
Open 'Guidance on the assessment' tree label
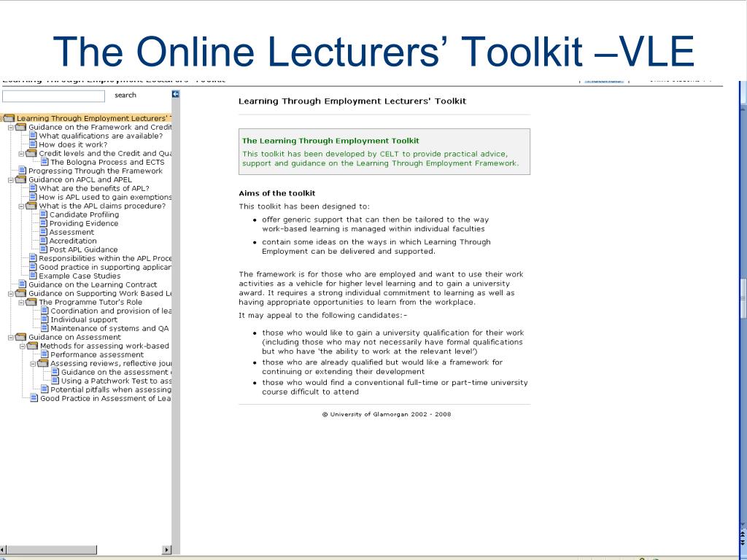116,372
